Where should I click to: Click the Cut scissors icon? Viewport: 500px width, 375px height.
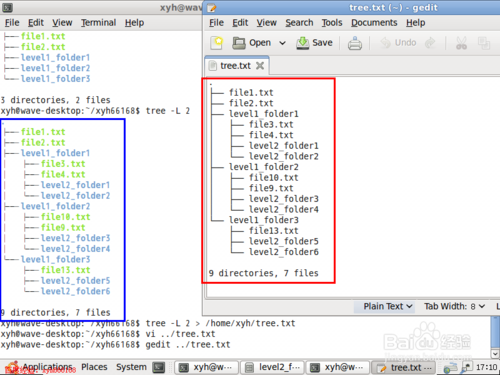pyautogui.click(x=461, y=43)
